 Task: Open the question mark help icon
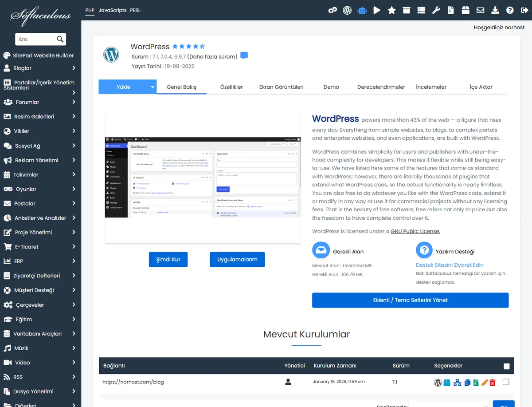point(510,10)
